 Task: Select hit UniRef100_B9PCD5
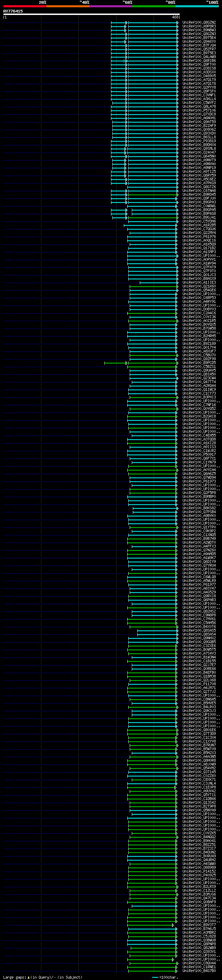coord(199,363)
